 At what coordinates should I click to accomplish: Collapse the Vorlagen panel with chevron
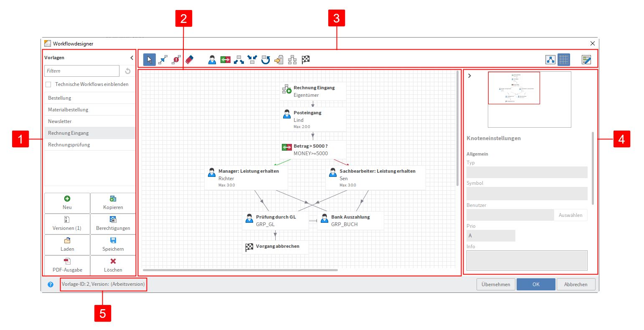132,58
